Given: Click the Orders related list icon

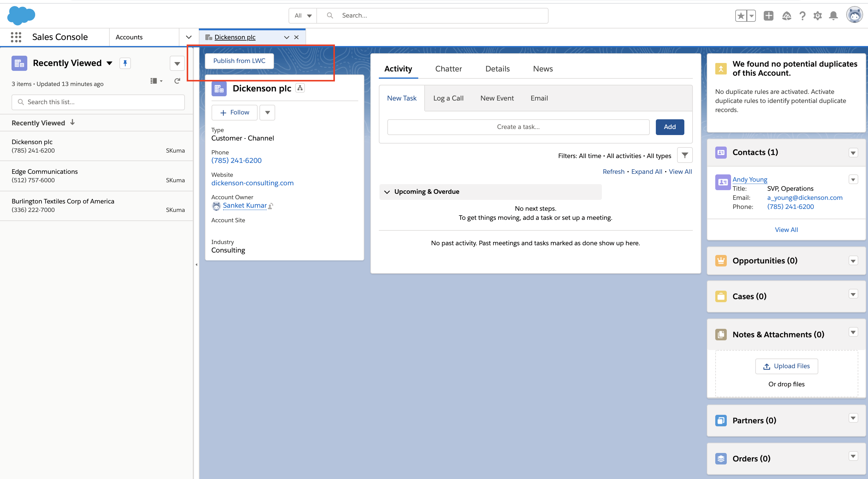Looking at the screenshot, I should coord(721,458).
